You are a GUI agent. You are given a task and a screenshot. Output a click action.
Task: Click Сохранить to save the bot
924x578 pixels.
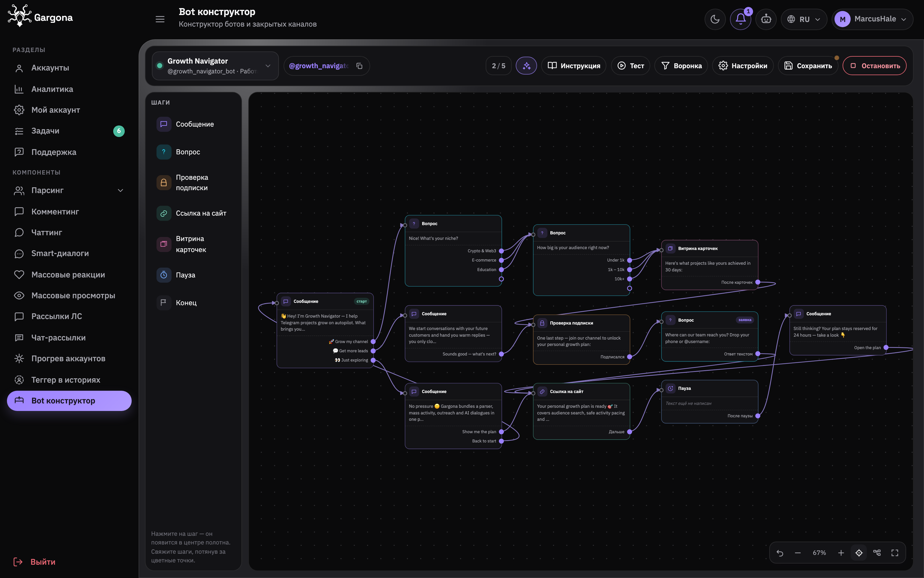tap(808, 66)
